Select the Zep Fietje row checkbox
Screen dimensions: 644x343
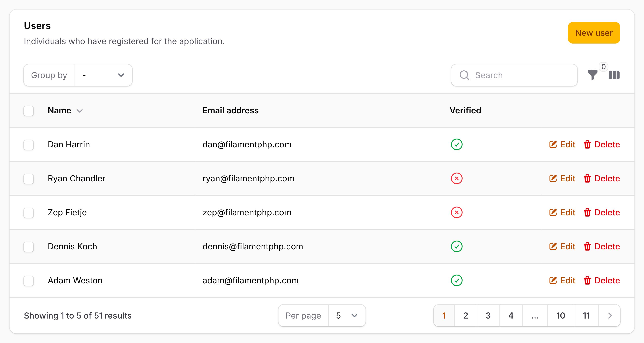tap(28, 213)
